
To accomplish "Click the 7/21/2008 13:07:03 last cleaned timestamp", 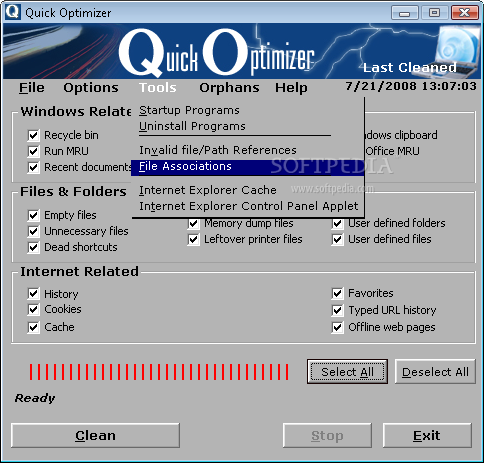I will (x=411, y=86).
